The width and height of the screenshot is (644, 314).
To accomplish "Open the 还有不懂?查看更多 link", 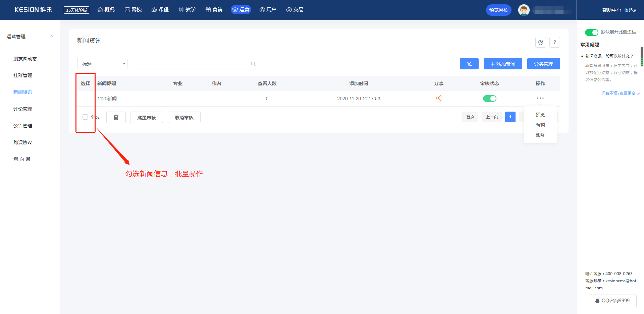I will 621,93.
